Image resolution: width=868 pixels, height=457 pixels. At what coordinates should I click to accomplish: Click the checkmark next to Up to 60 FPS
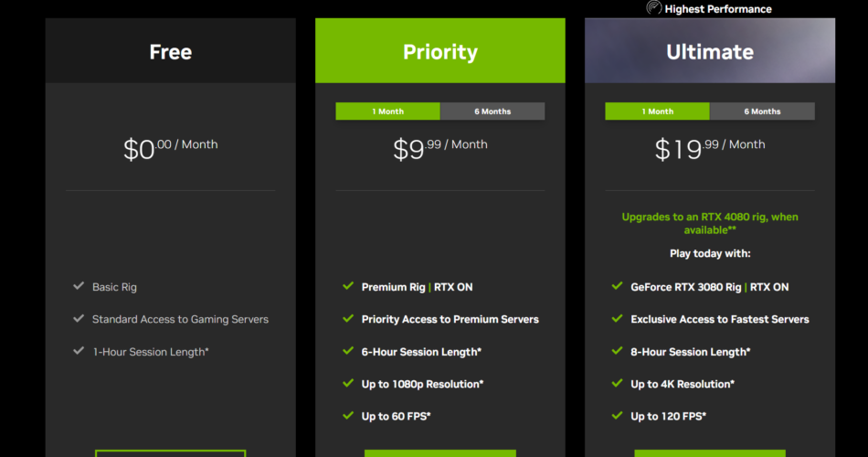(348, 416)
